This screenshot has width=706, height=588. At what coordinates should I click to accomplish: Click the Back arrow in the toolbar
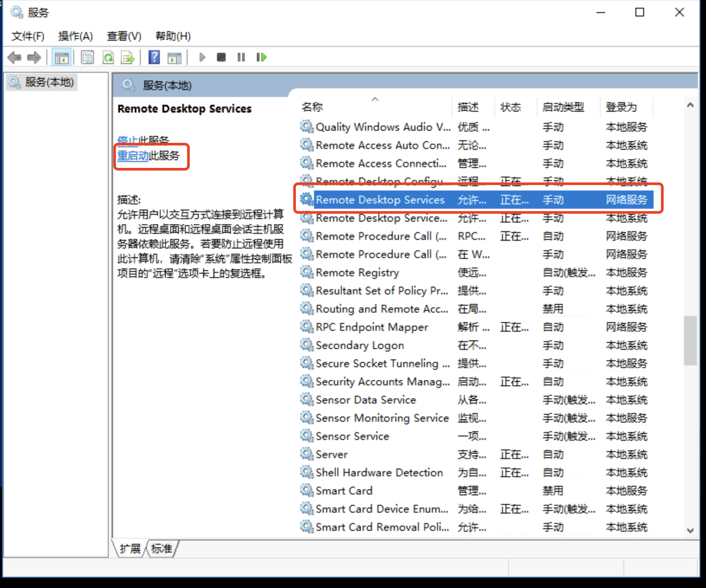coord(14,57)
